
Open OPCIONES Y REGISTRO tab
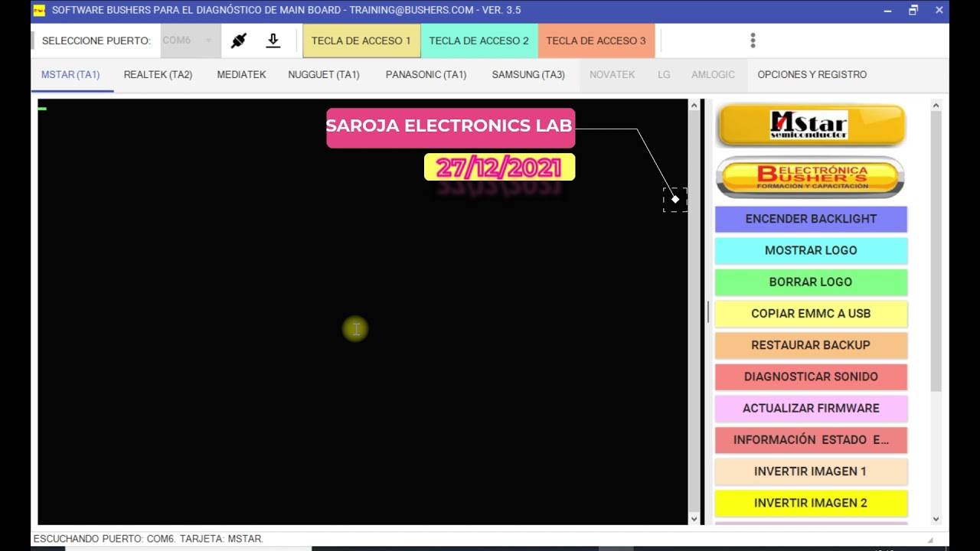tap(812, 74)
